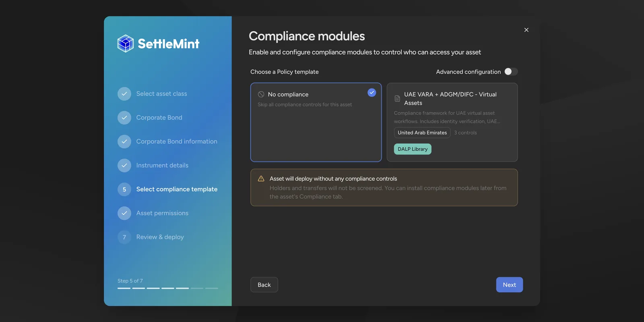Click the step progress bar under Step 5 of 7

168,288
